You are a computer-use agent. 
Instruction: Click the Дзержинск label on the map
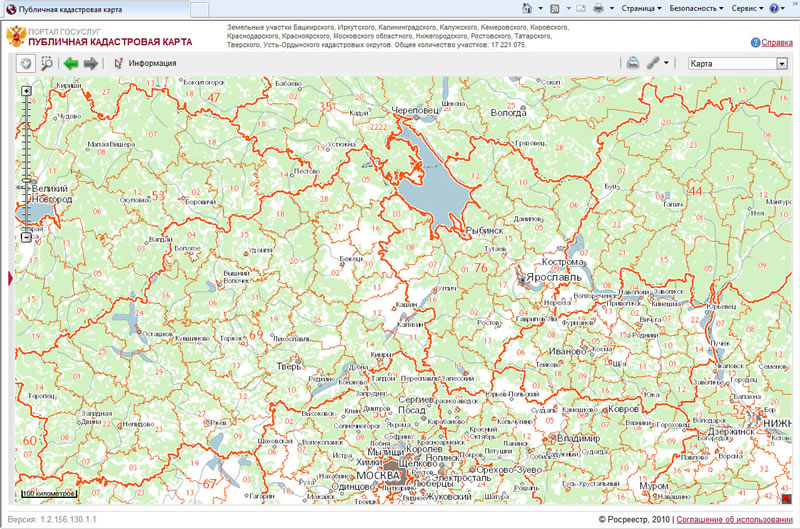tap(731, 432)
